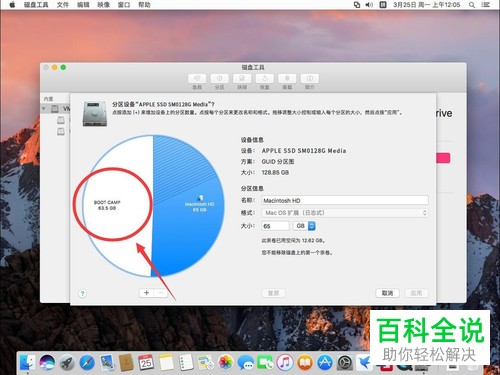Click the partition name field Macintosh HD

tap(345, 200)
